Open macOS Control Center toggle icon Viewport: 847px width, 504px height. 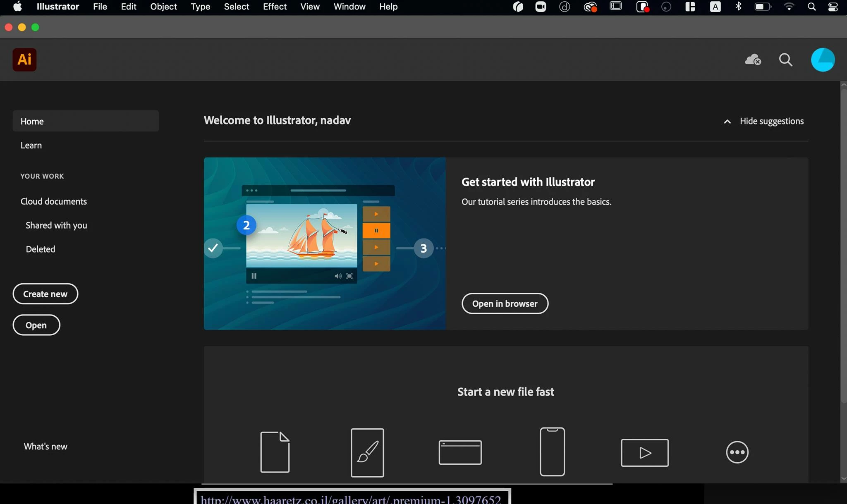point(833,7)
